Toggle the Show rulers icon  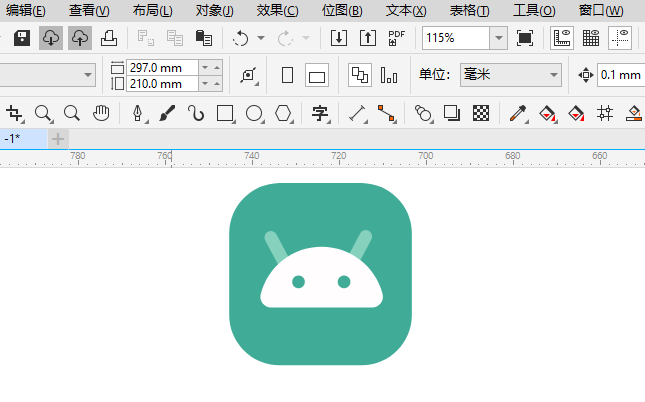coord(562,38)
